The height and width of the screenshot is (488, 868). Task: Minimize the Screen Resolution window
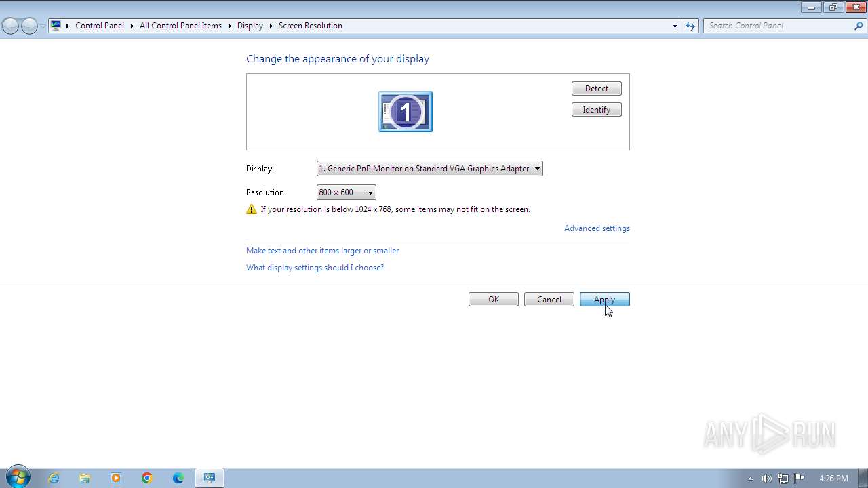811,7
